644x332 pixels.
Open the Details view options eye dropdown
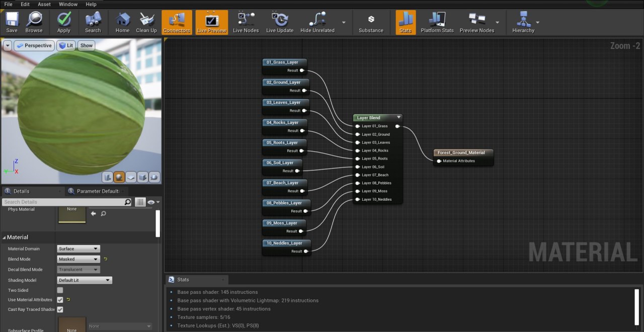pyautogui.click(x=153, y=202)
